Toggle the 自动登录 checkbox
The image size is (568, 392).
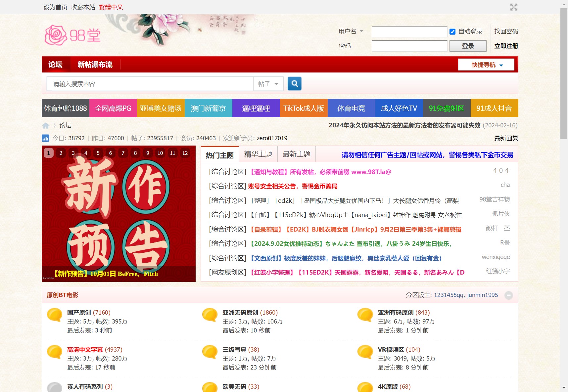coord(452,32)
